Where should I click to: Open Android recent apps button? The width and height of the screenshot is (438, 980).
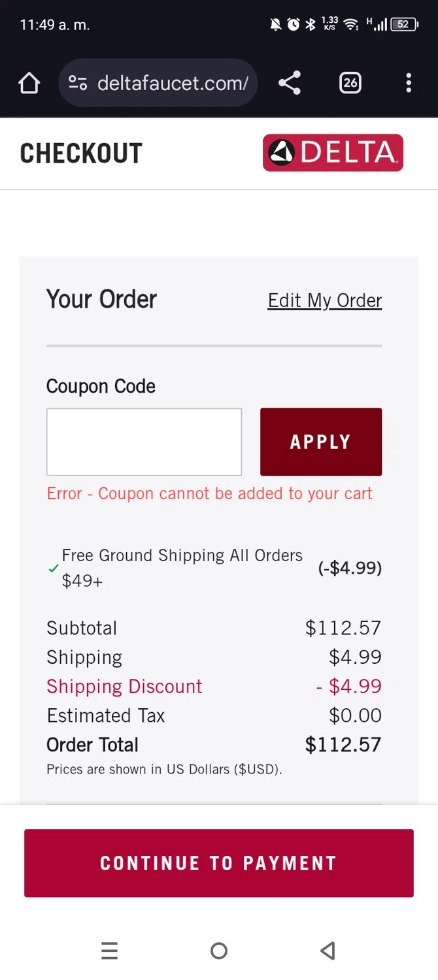click(x=110, y=951)
